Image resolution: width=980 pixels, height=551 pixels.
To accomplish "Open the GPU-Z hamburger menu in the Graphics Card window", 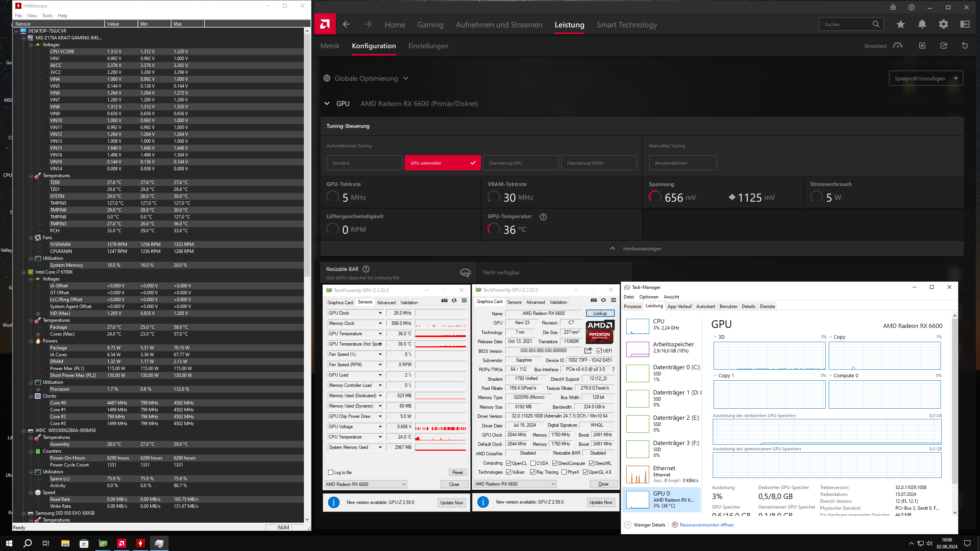I will 613,300.
